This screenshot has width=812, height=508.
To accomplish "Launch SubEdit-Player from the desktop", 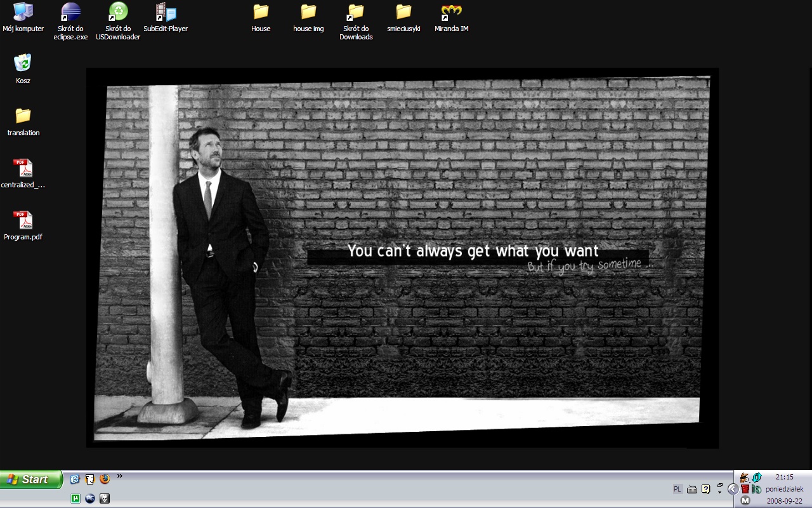I will click(x=166, y=12).
